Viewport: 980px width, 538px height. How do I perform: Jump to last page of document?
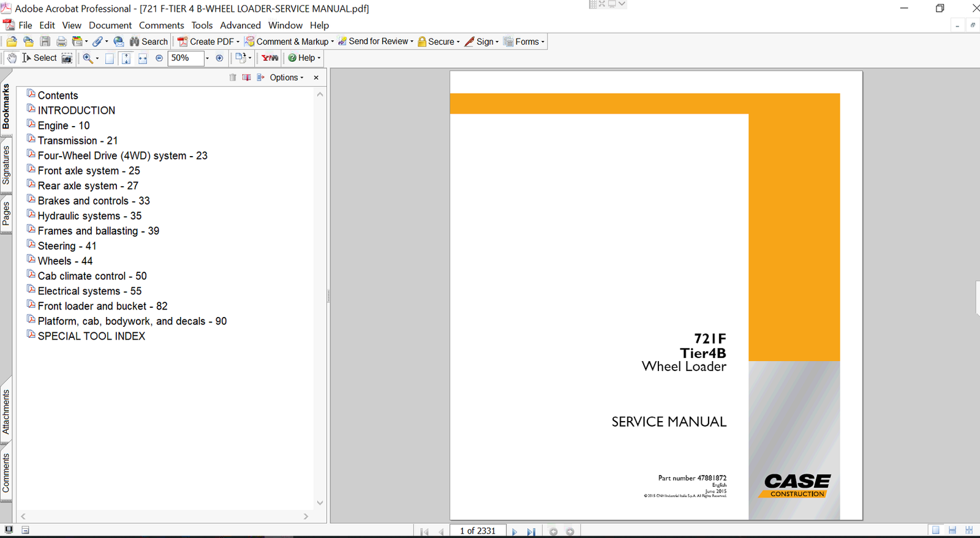click(530, 531)
